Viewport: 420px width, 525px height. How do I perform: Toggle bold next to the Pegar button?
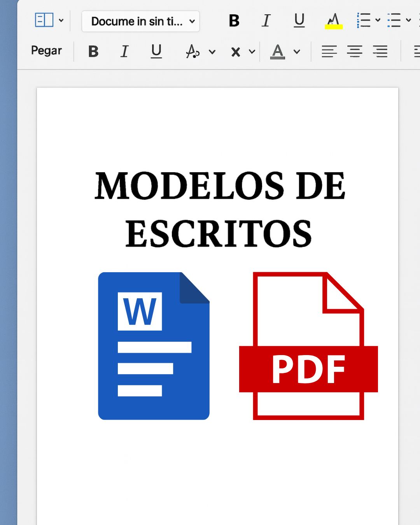click(93, 51)
